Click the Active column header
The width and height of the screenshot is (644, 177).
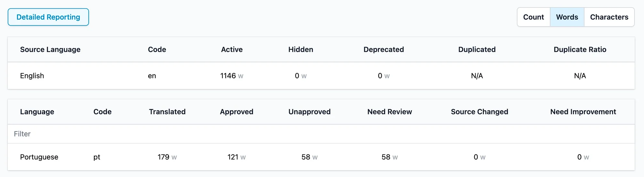coord(232,49)
